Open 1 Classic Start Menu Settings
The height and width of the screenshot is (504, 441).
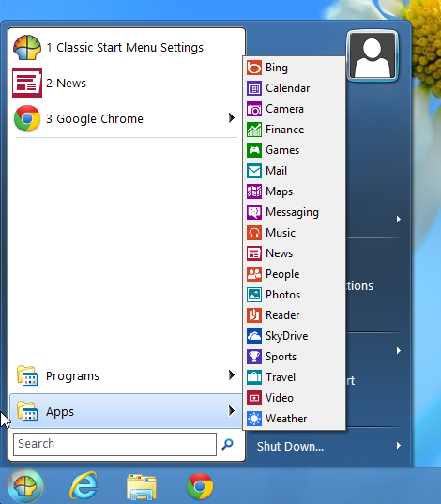pyautogui.click(x=126, y=48)
